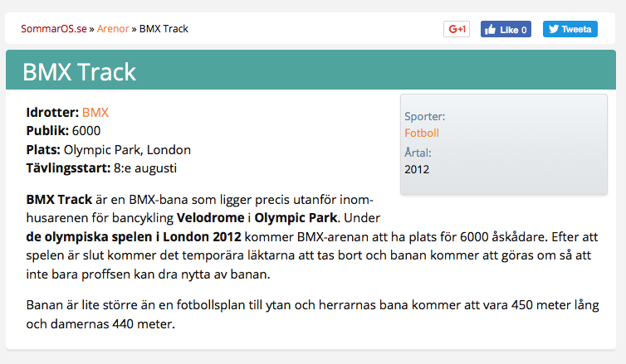This screenshot has height=364, width=626.
Task: Open the Fotboll link in the sidebar box
Action: [422, 133]
